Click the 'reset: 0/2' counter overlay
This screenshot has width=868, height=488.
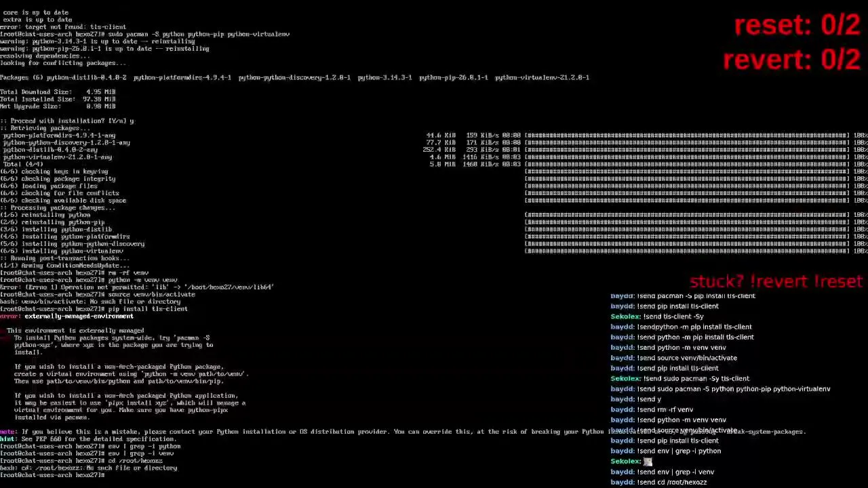(797, 26)
